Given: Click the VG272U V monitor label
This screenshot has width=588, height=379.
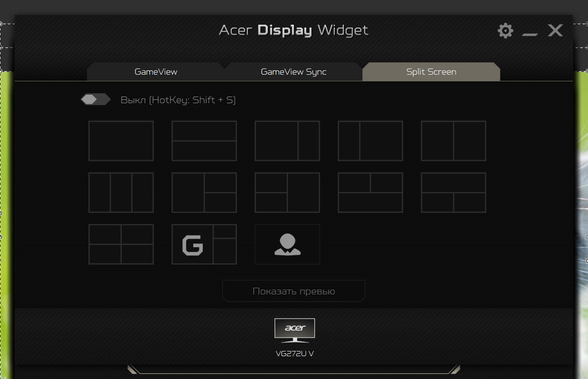Looking at the screenshot, I should [x=294, y=354].
